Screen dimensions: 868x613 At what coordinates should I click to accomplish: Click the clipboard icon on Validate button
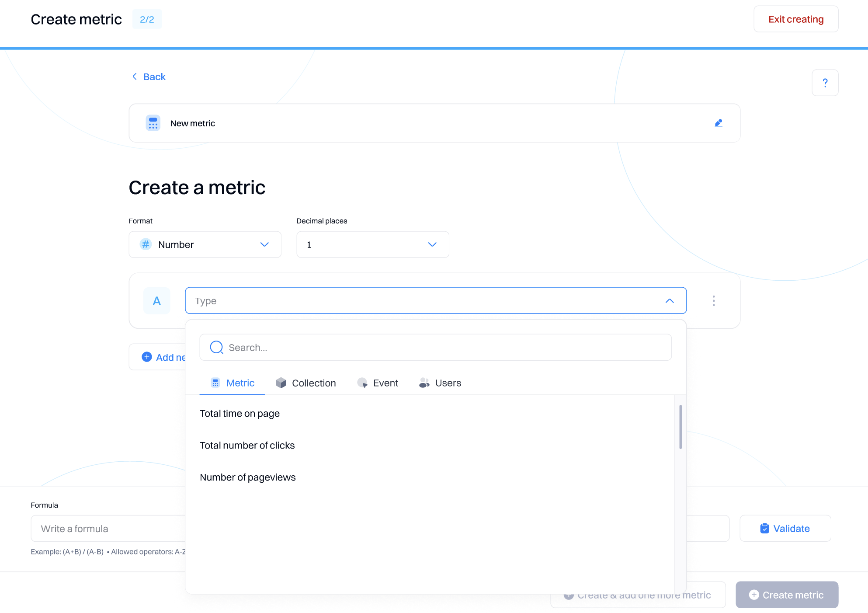click(764, 529)
